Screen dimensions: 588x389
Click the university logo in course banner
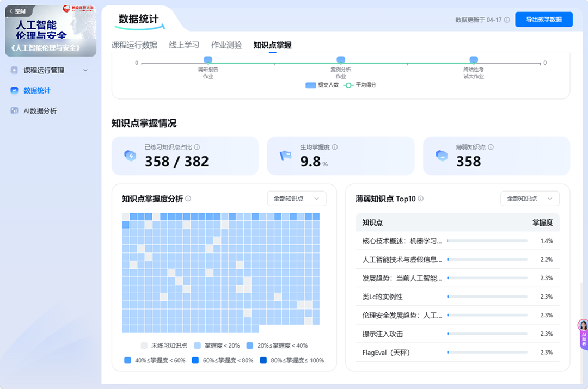(78, 8)
